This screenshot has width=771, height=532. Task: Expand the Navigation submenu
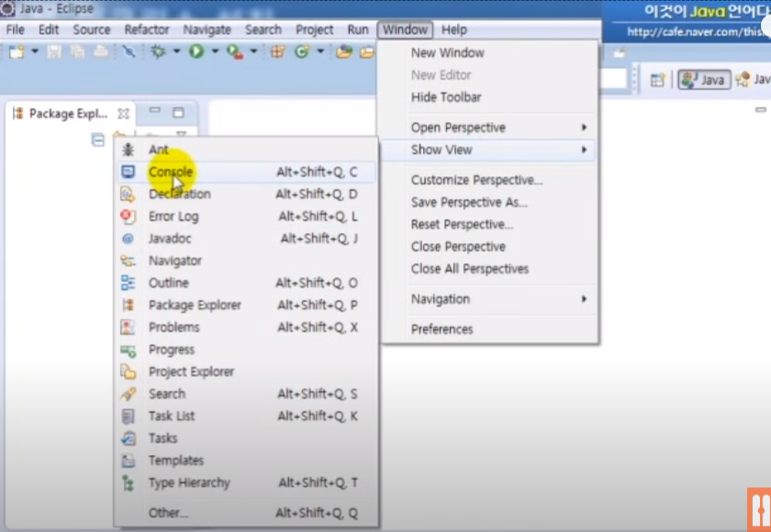pyautogui.click(x=490, y=299)
